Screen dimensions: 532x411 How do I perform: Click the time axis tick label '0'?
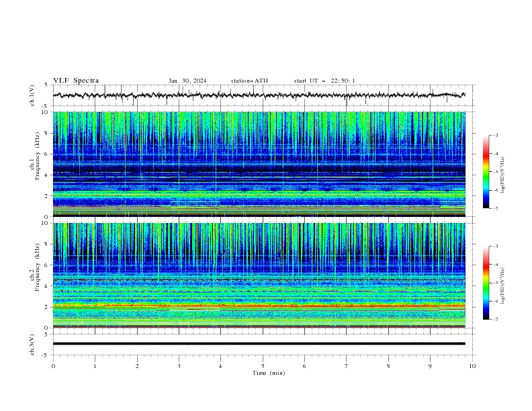tap(53, 366)
